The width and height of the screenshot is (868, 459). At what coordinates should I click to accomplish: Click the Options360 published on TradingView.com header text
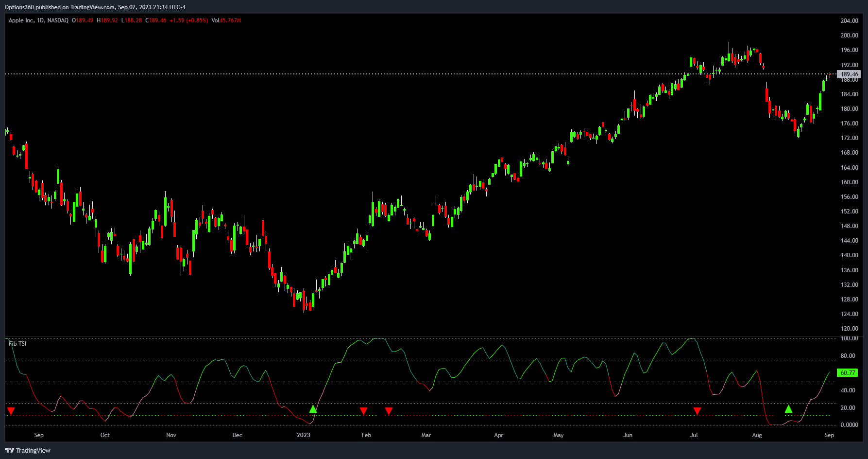coord(95,7)
